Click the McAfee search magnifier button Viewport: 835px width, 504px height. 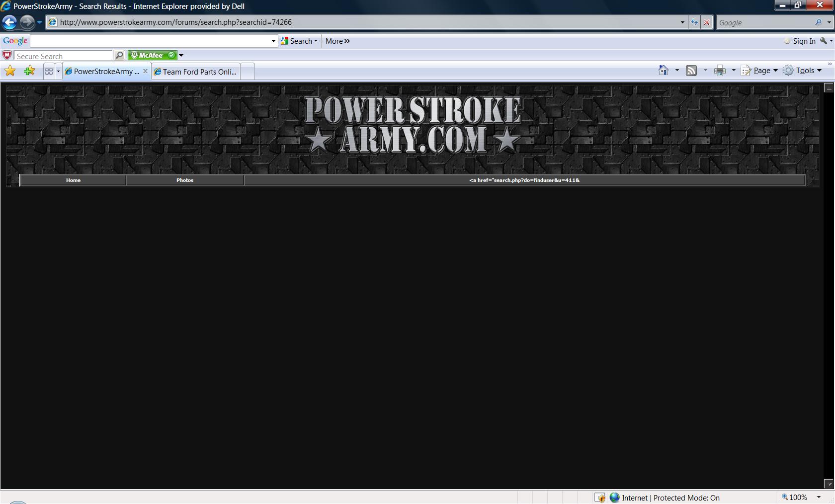(x=119, y=55)
